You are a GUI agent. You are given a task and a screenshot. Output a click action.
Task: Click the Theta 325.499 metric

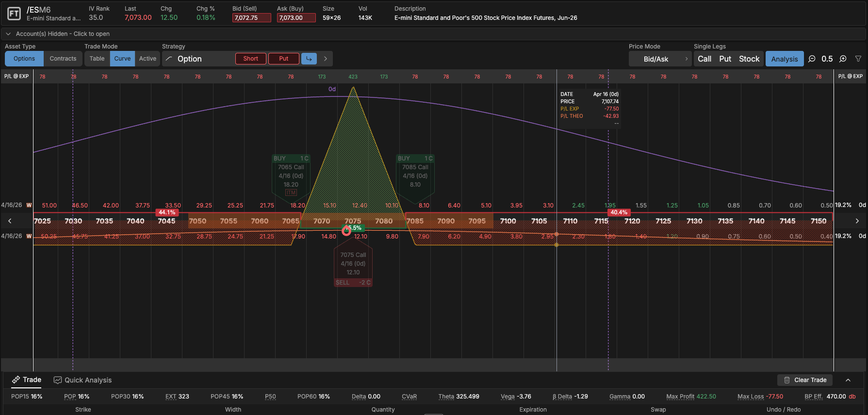459,397
